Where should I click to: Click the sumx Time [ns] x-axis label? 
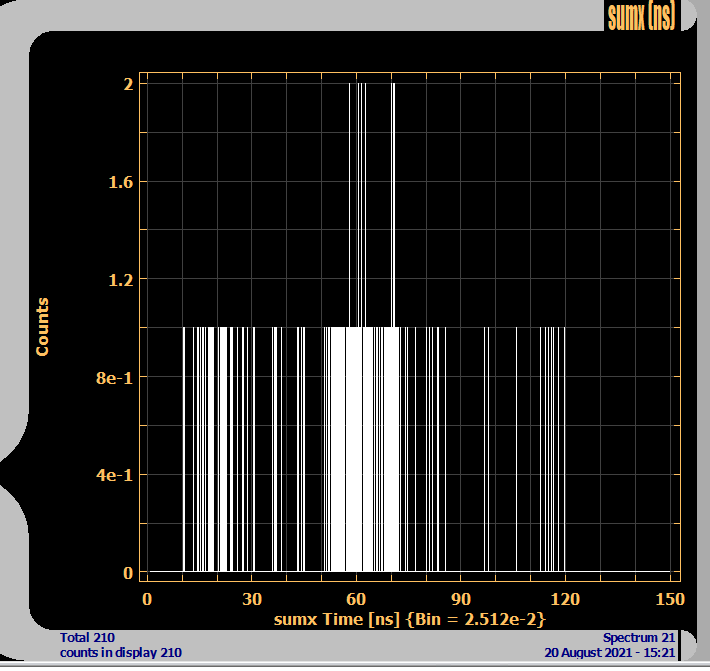410,620
